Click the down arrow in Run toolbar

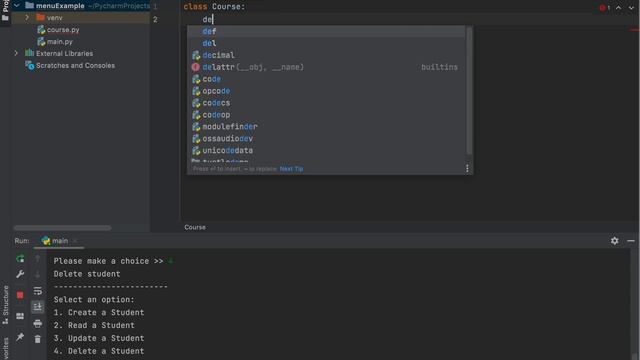pos(38,274)
